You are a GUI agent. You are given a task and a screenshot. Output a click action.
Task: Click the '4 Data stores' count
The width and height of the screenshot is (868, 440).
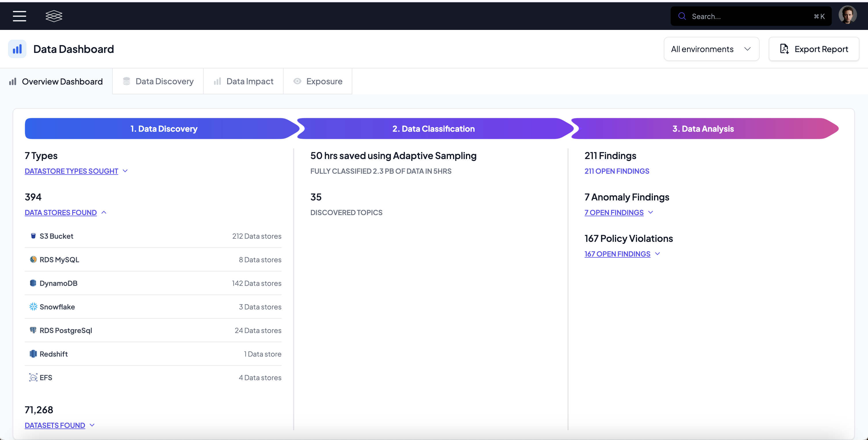pyautogui.click(x=260, y=378)
